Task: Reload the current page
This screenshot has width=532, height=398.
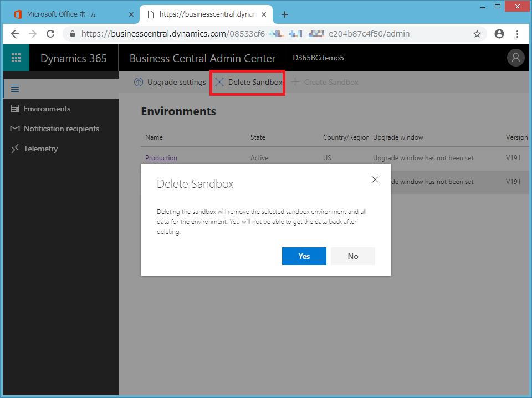Action: click(50, 34)
